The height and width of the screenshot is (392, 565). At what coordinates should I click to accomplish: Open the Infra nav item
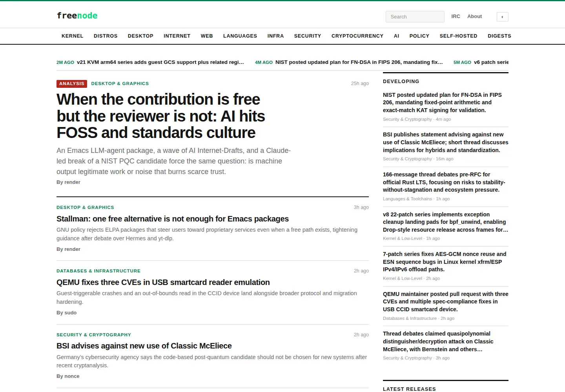click(275, 36)
